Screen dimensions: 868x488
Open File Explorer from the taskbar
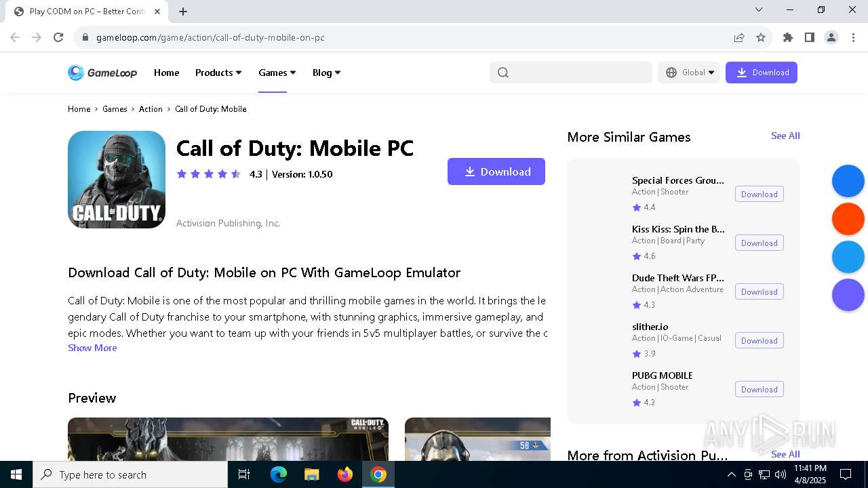(311, 474)
